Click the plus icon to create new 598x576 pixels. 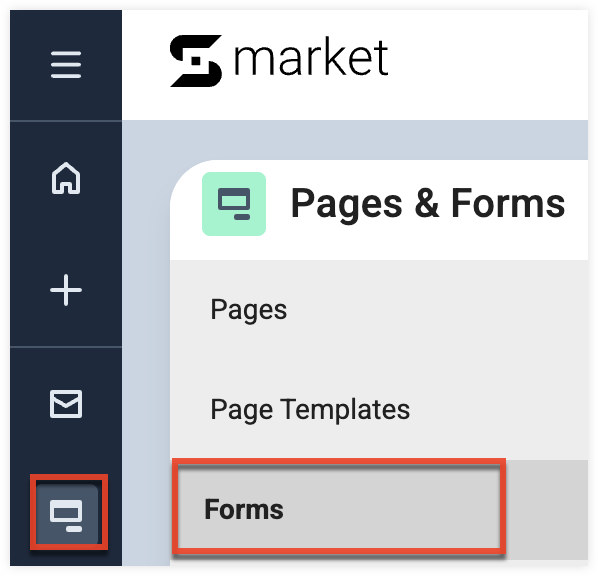(x=66, y=290)
